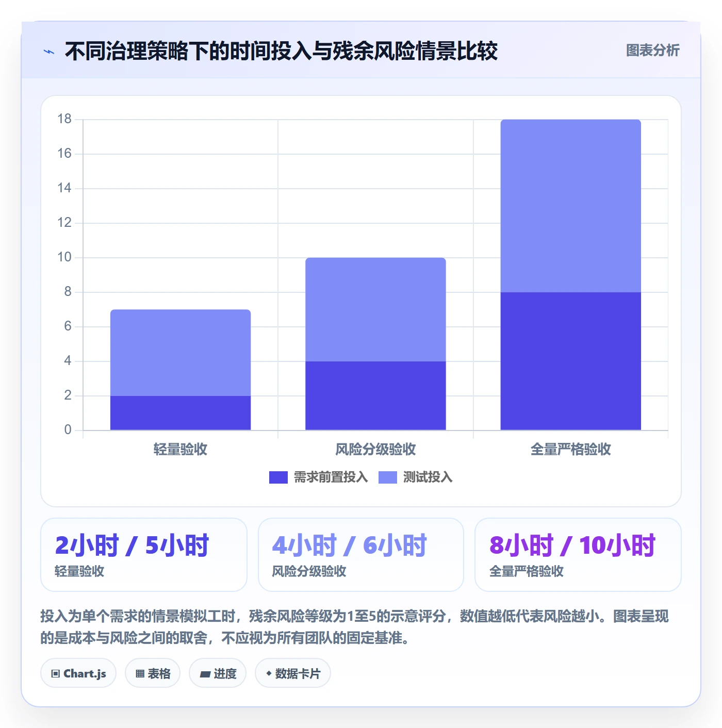This screenshot has width=722, height=728.
Task: Click the footnote paragraph starting 投入为单个需求
Action: point(354,627)
